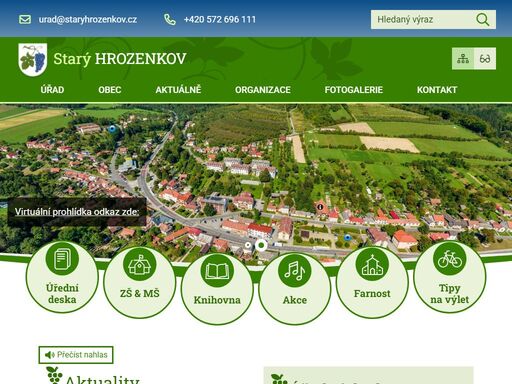The image size is (512, 384).
Task: Click the search magnifier icon
Action: (x=482, y=20)
